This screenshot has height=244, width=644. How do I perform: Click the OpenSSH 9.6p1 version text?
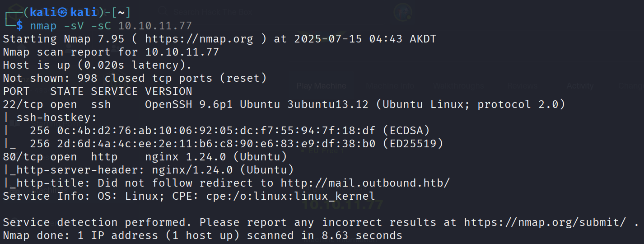coord(189,104)
